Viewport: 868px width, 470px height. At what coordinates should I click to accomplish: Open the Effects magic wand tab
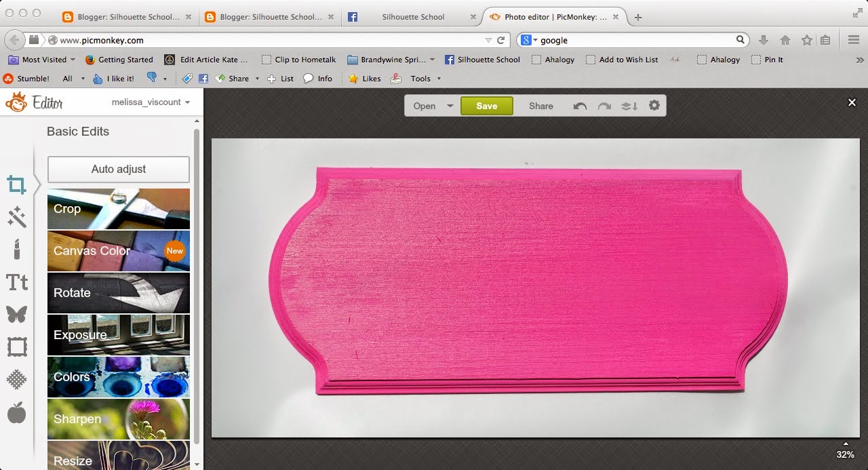point(16,217)
